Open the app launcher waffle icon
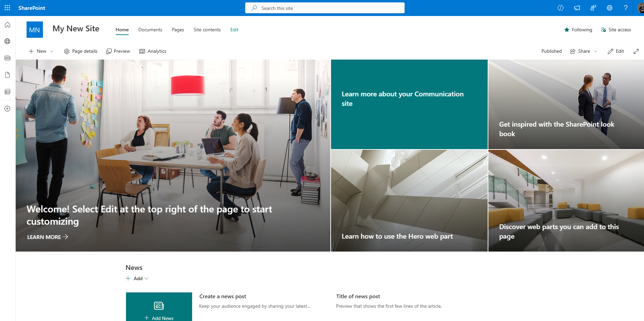The height and width of the screenshot is (321, 644). click(x=7, y=8)
